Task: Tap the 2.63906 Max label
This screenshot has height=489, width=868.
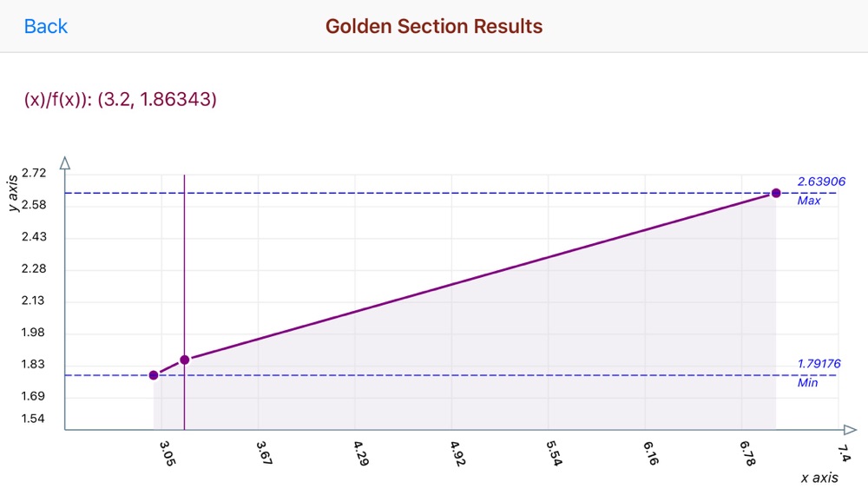Action: 821,190
